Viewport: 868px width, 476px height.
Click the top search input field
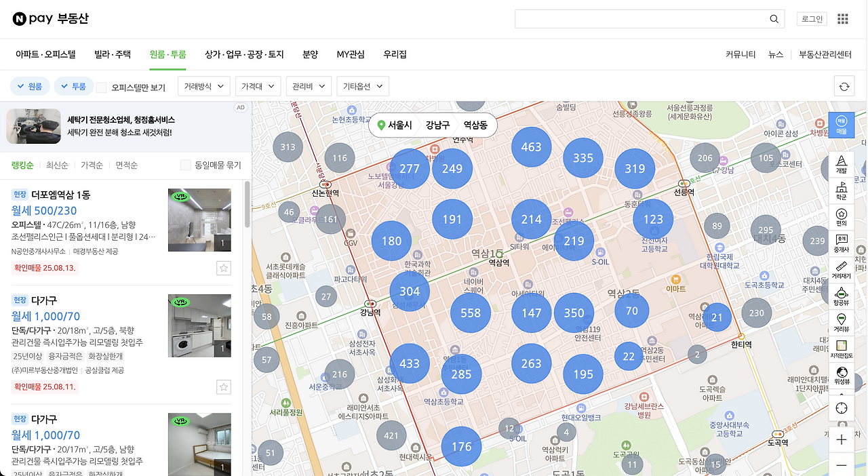coord(640,19)
